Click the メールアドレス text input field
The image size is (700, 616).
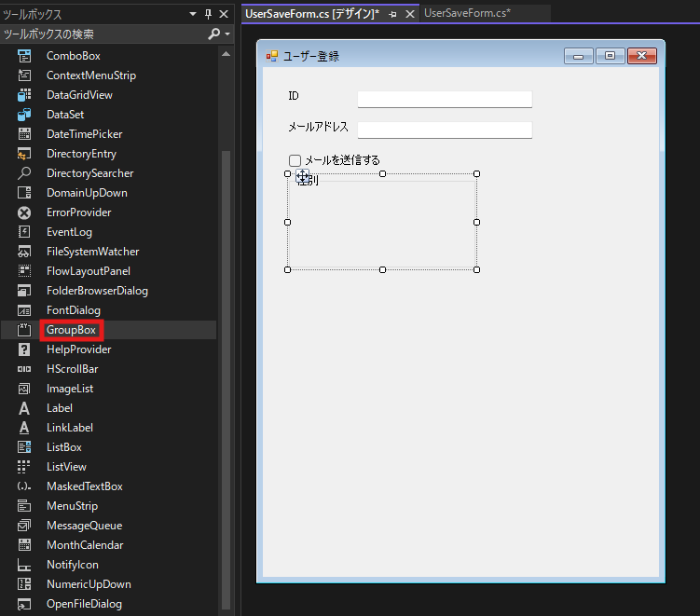click(445, 130)
